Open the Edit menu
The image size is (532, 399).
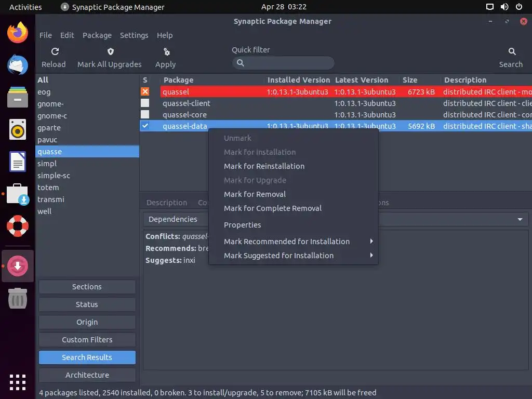[67, 35]
